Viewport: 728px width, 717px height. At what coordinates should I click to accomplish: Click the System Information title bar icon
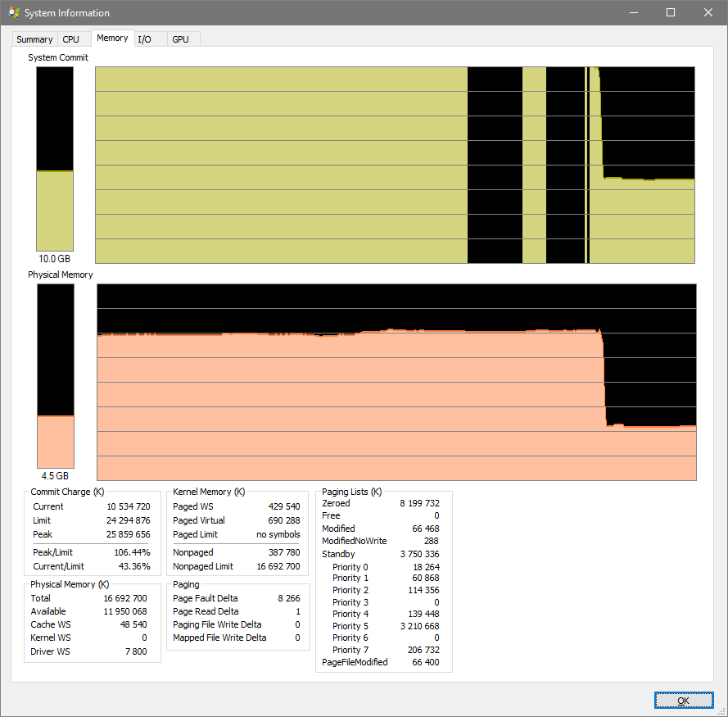(x=14, y=12)
